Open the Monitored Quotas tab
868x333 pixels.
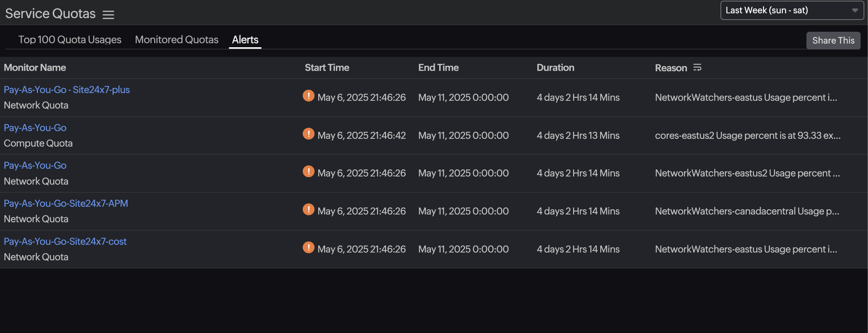177,40
